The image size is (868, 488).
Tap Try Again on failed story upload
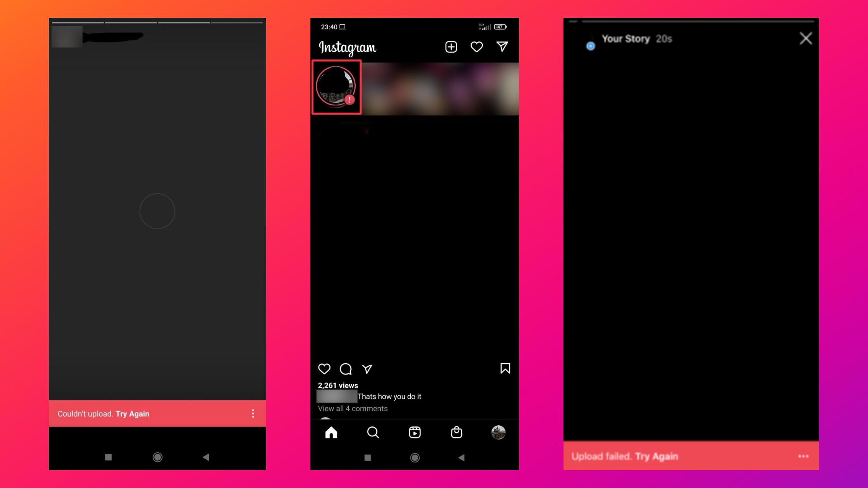click(656, 456)
